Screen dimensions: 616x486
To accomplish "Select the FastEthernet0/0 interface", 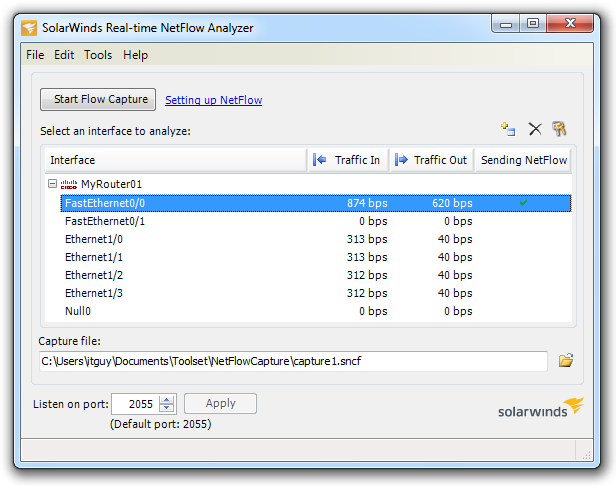I will (x=316, y=203).
